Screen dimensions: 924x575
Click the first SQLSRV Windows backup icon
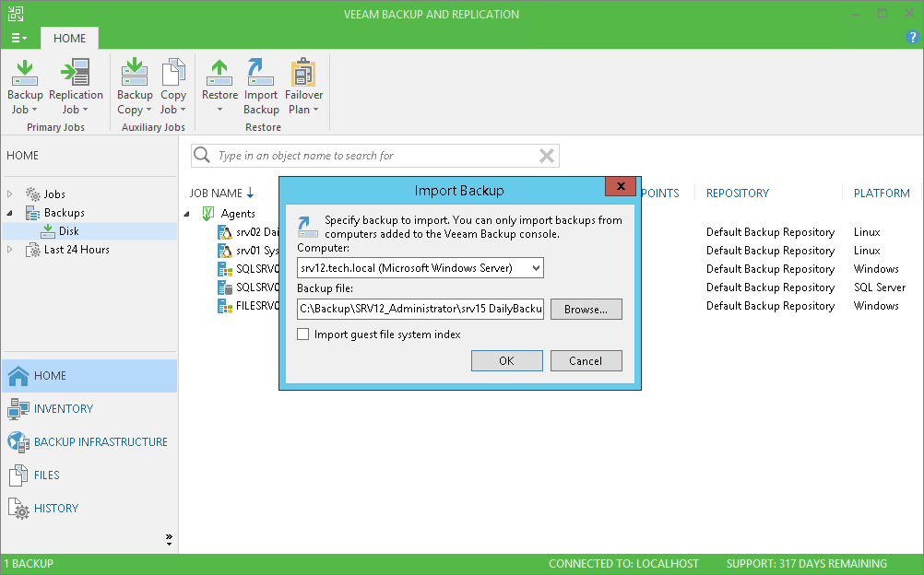(224, 269)
